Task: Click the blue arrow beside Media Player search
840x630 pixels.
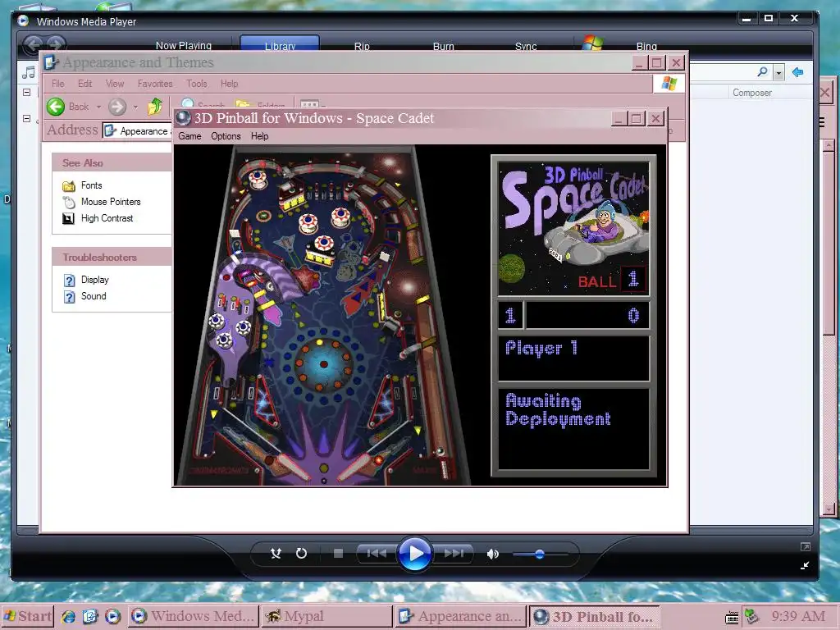Action: (x=797, y=72)
